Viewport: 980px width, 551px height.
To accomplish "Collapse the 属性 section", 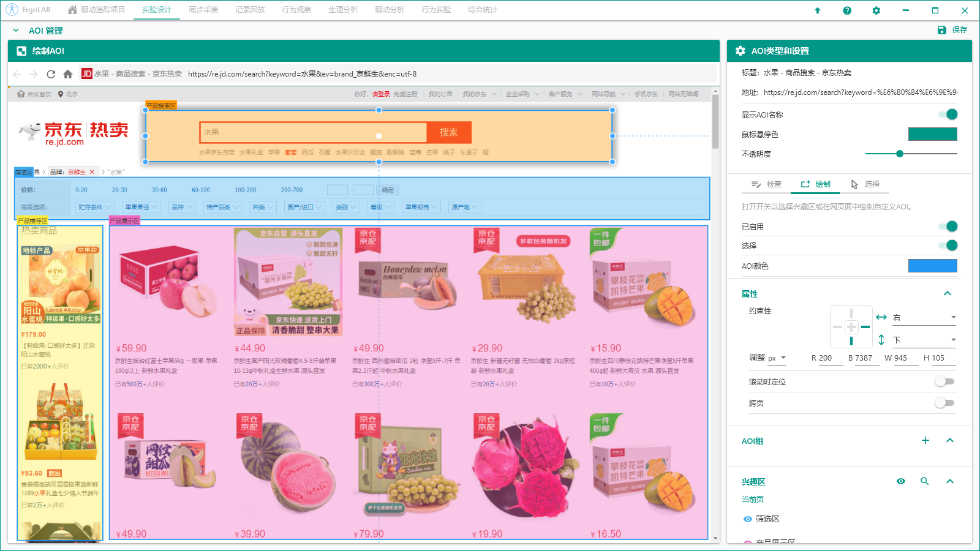I will (948, 294).
